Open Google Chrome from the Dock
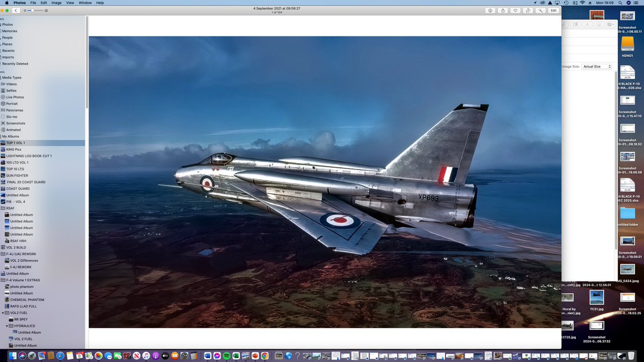644x362 pixels. tap(265, 356)
